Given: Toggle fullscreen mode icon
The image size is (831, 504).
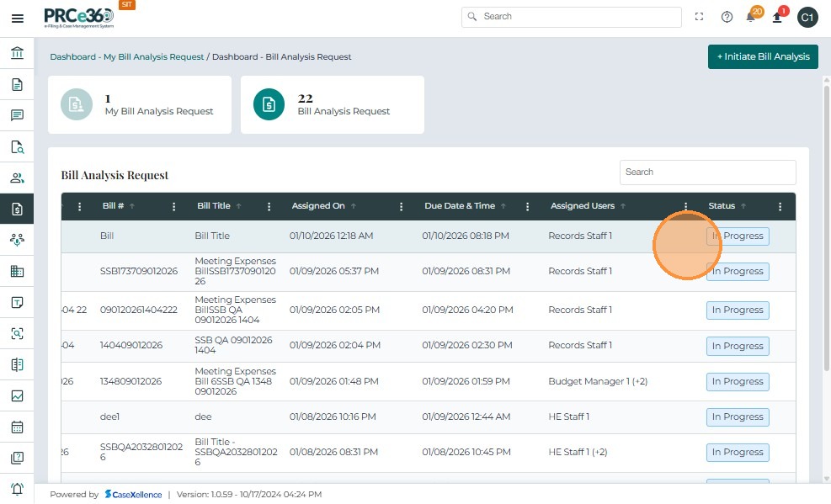Looking at the screenshot, I should 699,17.
